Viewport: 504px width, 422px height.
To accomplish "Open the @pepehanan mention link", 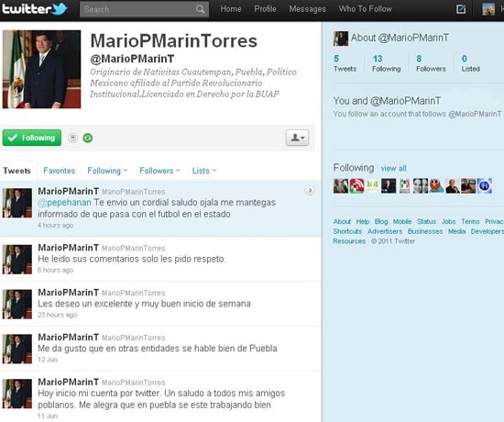I will (65, 203).
